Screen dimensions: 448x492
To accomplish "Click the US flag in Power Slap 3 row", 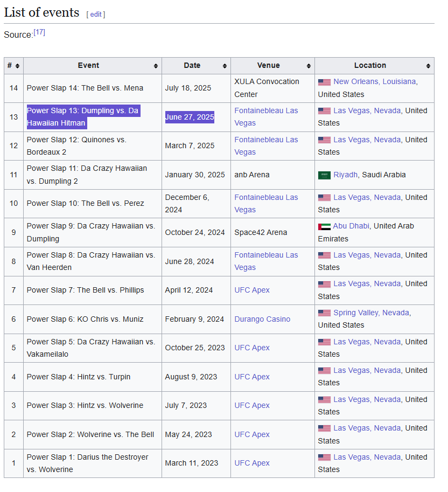I will tap(324, 400).
